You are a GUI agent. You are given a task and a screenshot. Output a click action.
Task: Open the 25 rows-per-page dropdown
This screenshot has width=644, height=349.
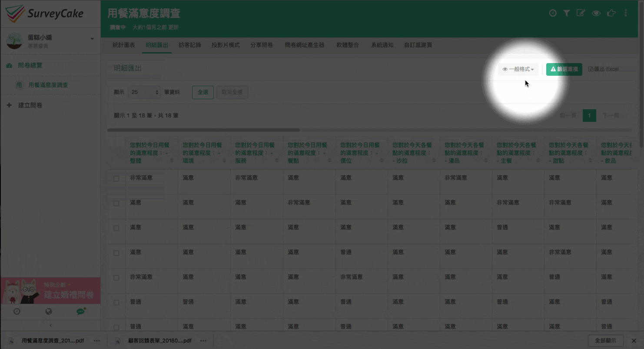pos(144,92)
